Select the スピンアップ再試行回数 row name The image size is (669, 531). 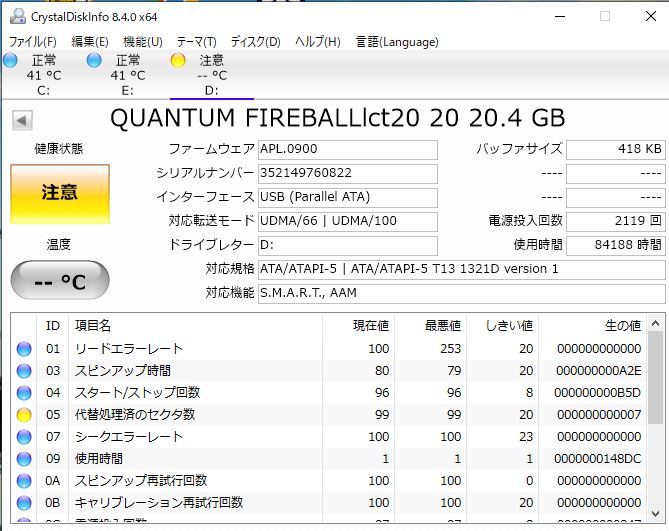pos(141,481)
